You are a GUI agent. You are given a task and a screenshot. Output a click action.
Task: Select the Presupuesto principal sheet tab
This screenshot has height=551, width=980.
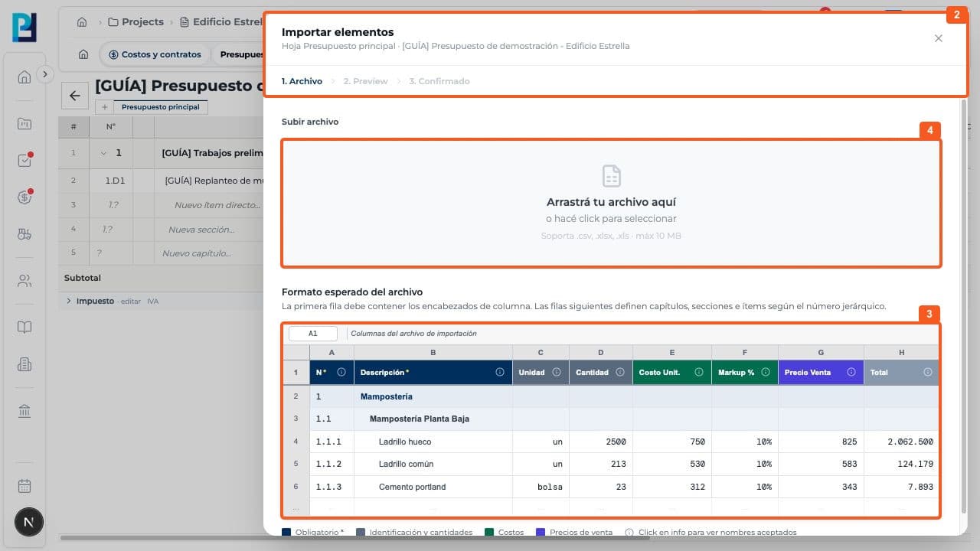pyautogui.click(x=161, y=107)
